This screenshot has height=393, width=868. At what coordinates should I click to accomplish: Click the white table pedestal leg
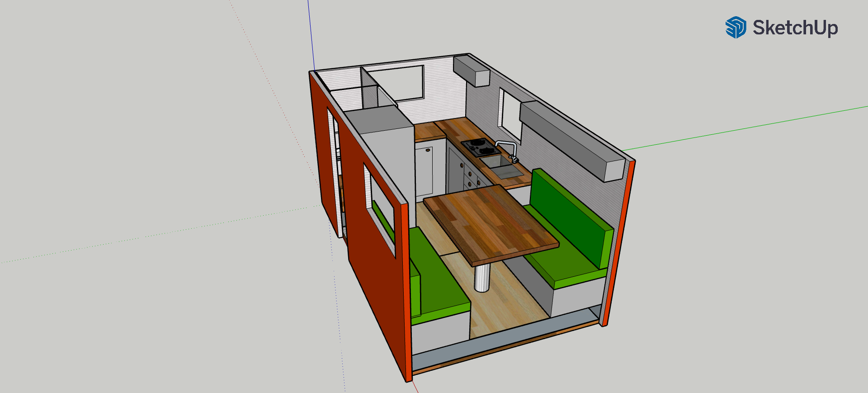click(482, 277)
